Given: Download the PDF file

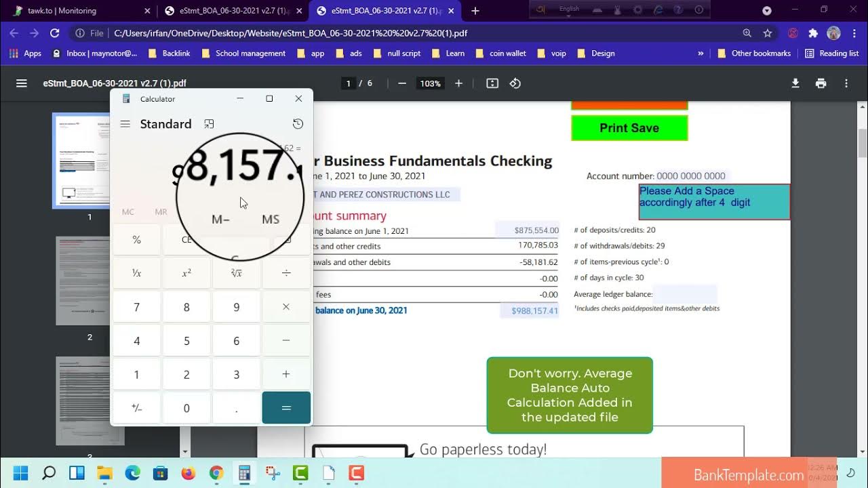Looking at the screenshot, I should click(x=795, y=83).
